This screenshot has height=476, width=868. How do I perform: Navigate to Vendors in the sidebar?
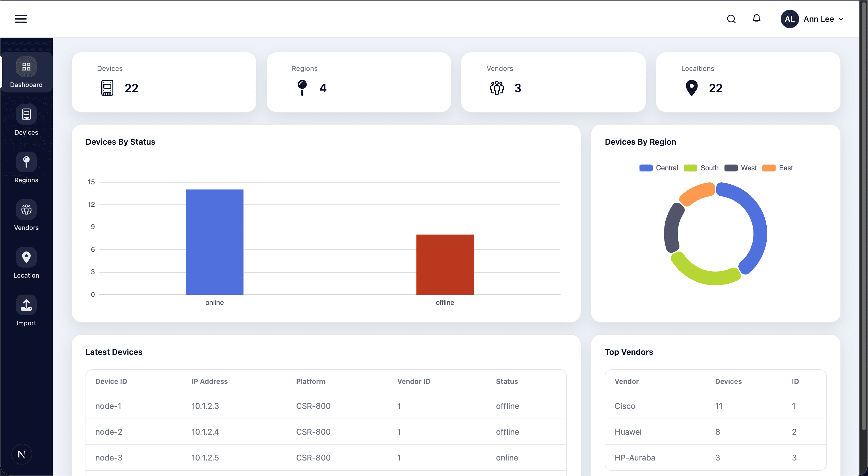coord(26,216)
